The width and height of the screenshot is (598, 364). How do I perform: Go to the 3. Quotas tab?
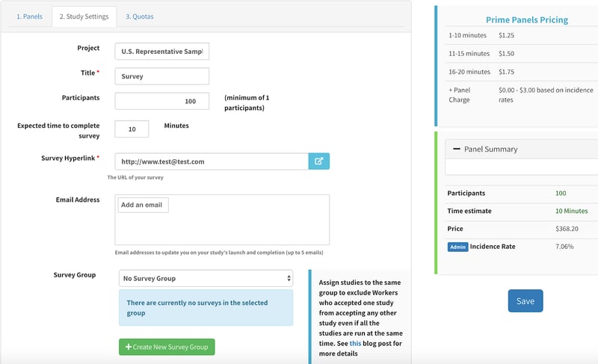point(140,16)
